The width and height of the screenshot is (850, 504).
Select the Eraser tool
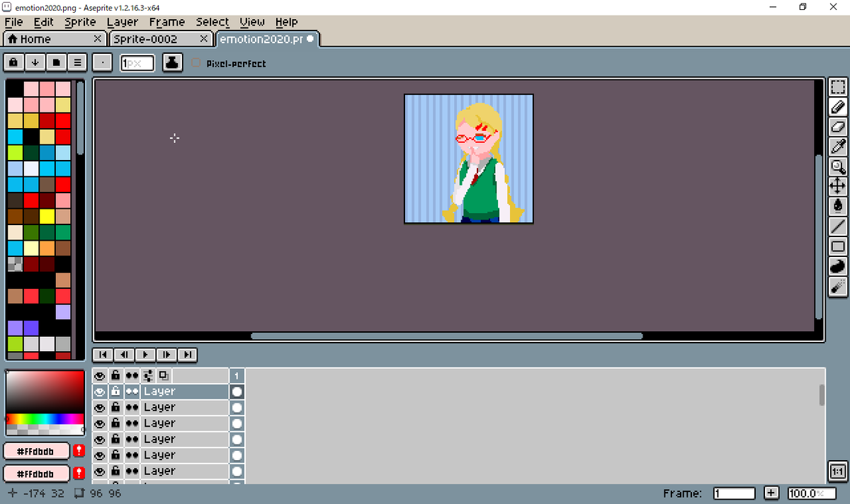coord(838,127)
